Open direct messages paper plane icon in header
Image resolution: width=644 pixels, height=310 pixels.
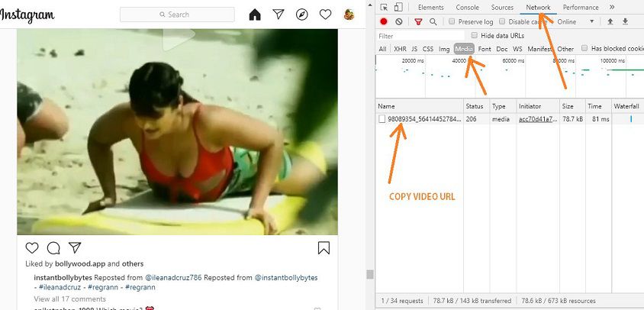tap(279, 15)
